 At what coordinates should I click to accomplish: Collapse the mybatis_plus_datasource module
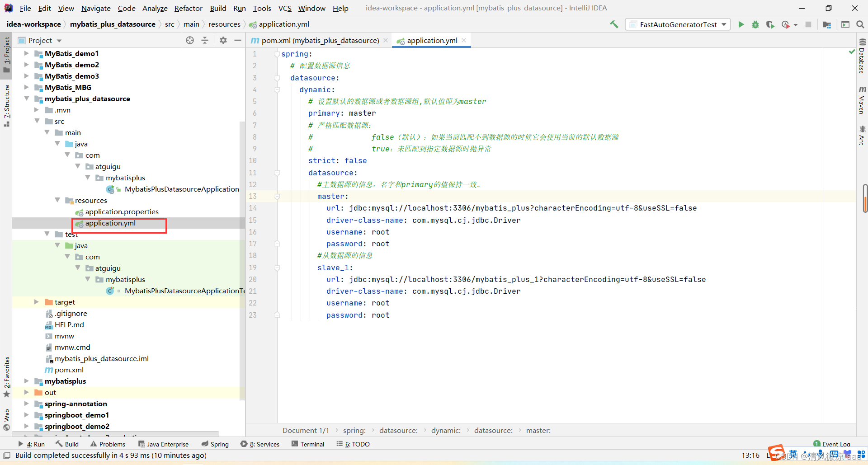27,99
